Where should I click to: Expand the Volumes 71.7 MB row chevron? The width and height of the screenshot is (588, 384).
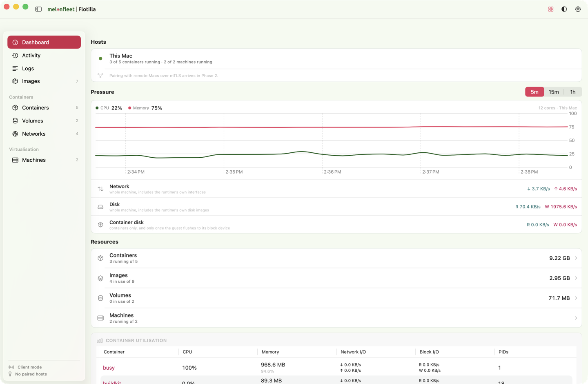click(576, 298)
